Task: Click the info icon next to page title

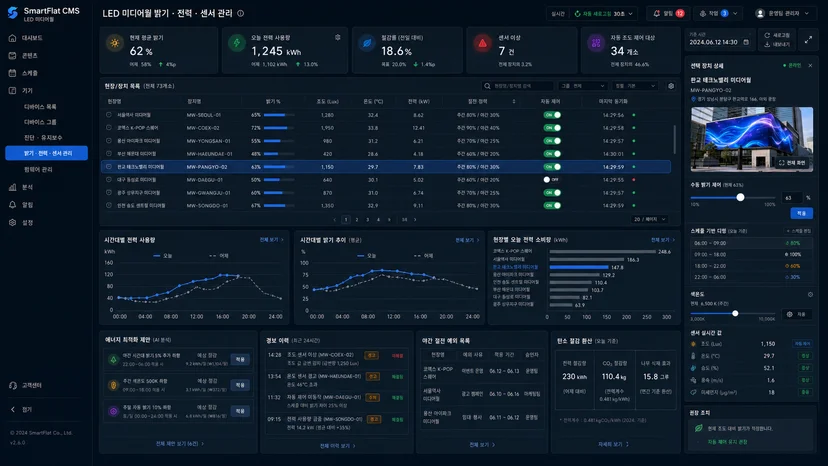Action: click(240, 13)
